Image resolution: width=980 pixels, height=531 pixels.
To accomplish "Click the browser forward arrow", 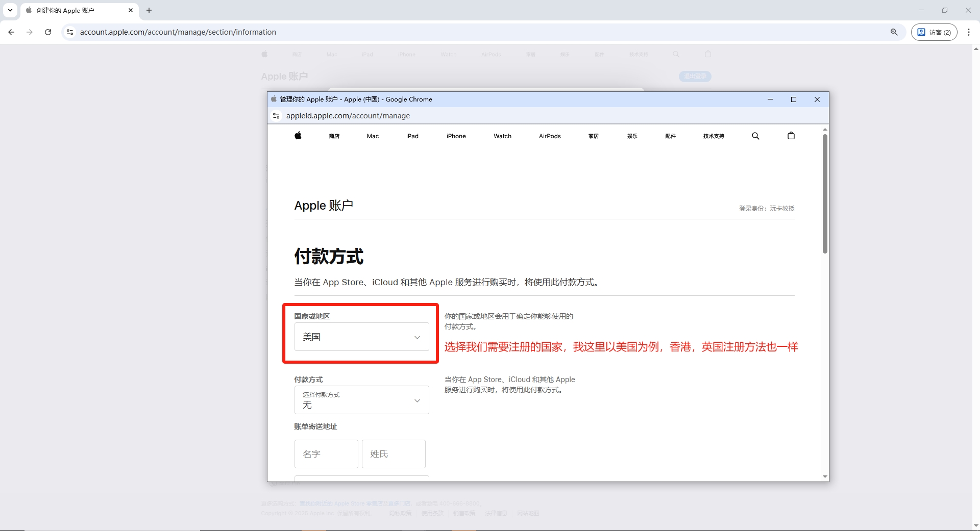I will pos(30,32).
